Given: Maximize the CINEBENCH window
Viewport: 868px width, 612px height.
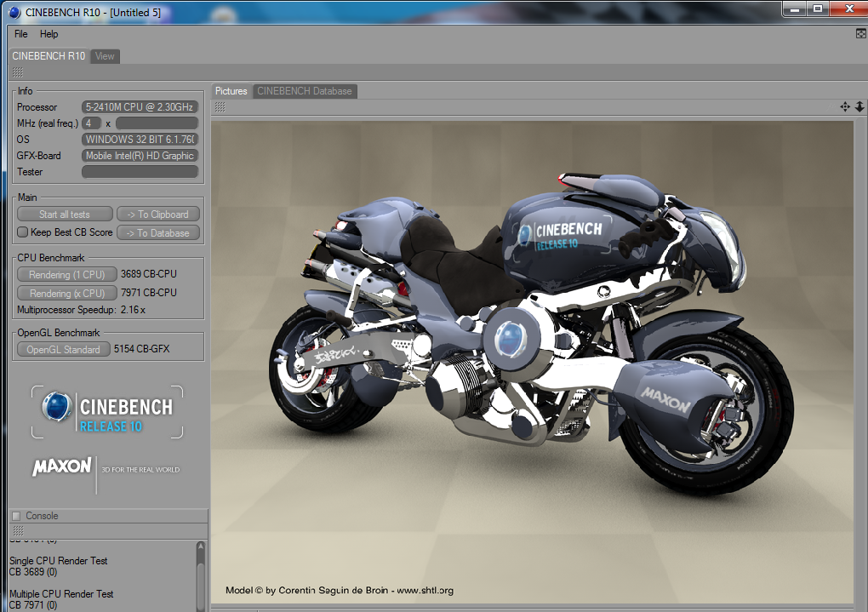Looking at the screenshot, I should pyautogui.click(x=818, y=9).
